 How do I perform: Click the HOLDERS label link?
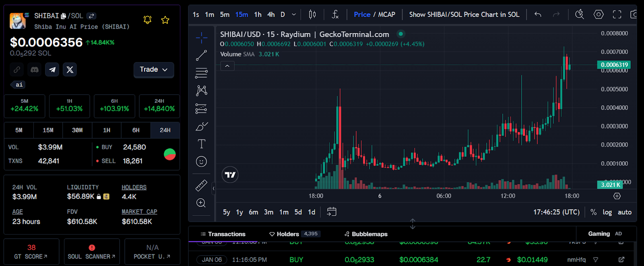tap(134, 187)
